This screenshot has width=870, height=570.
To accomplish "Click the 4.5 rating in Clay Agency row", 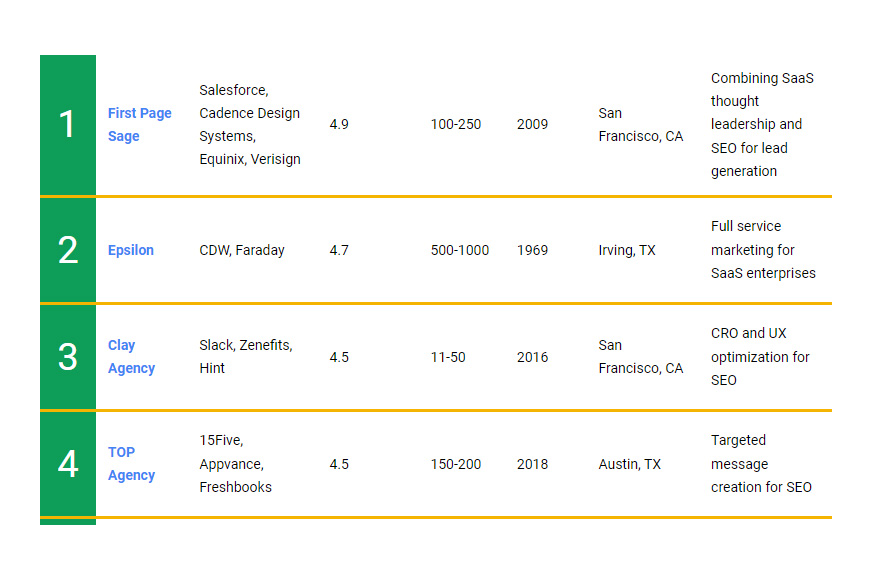I will pyautogui.click(x=339, y=357).
